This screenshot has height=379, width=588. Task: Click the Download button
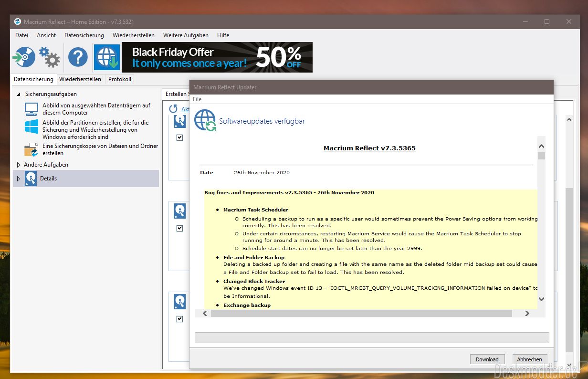pyautogui.click(x=487, y=359)
